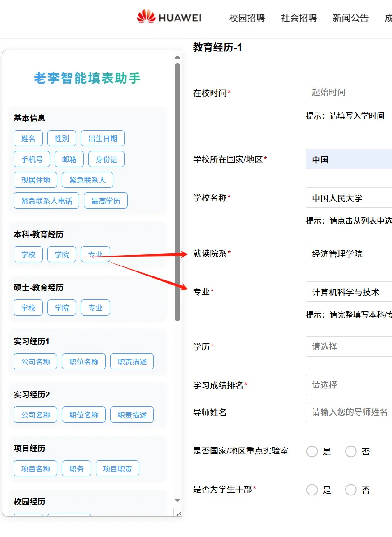Click the 身份证 tag
The image size is (392, 537).
pyautogui.click(x=106, y=159)
